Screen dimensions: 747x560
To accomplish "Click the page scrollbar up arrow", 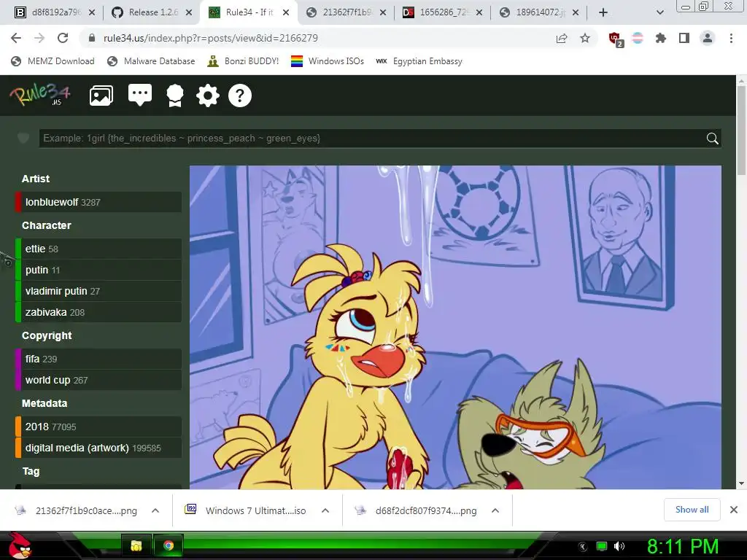I will pos(741,82).
